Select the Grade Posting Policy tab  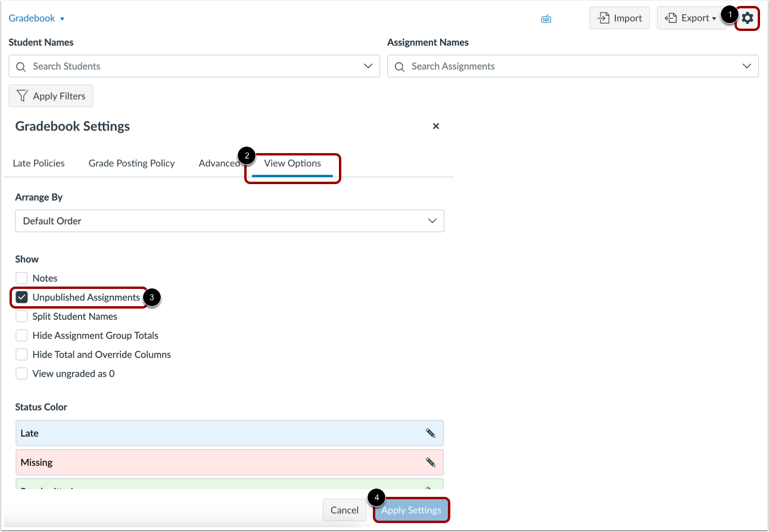point(131,163)
